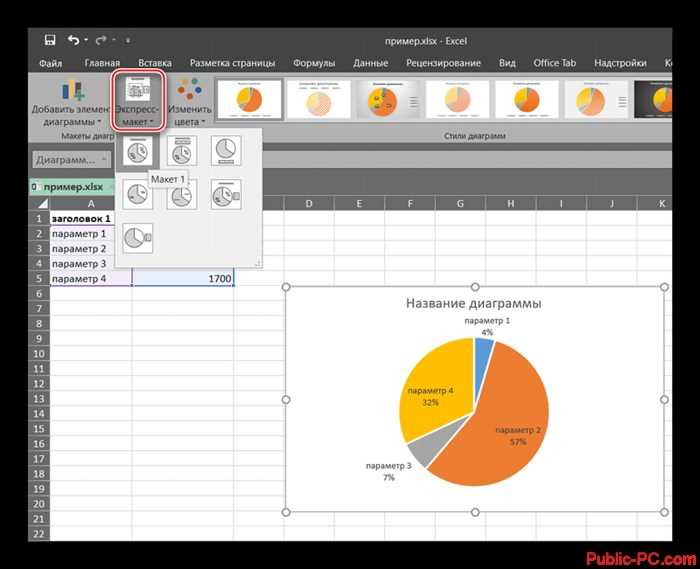
Task: Open Добавить элемент диаграммы dropdown
Action: coord(71,103)
